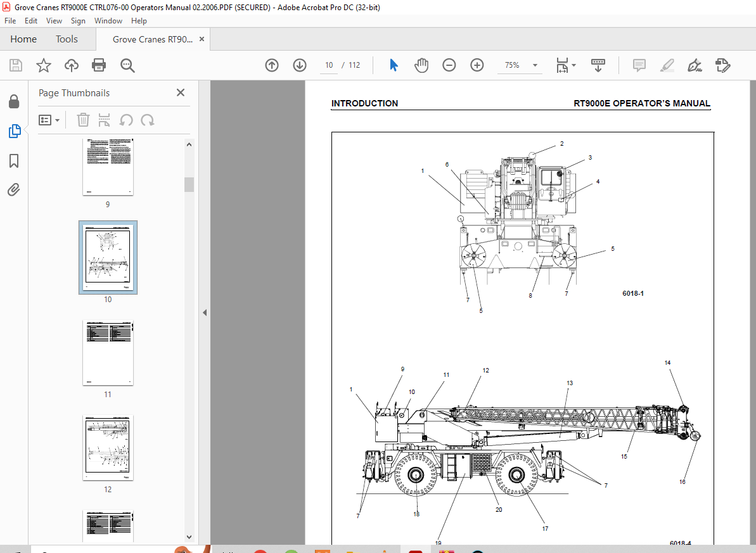
Task: Close the Page Thumbnails panel
Action: [x=181, y=92]
